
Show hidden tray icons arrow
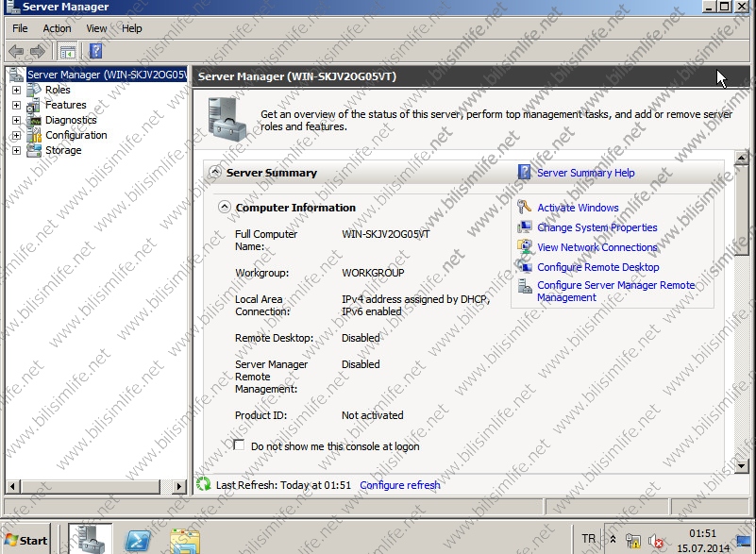click(613, 539)
